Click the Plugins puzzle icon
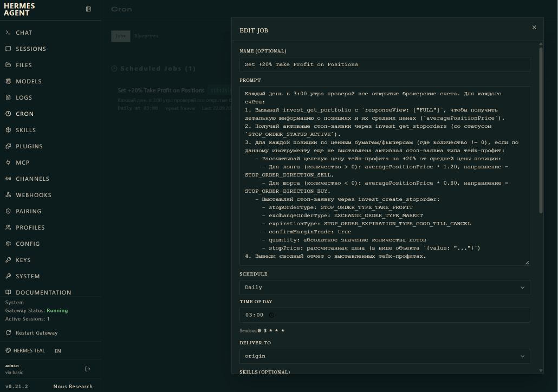 click(x=8, y=146)
